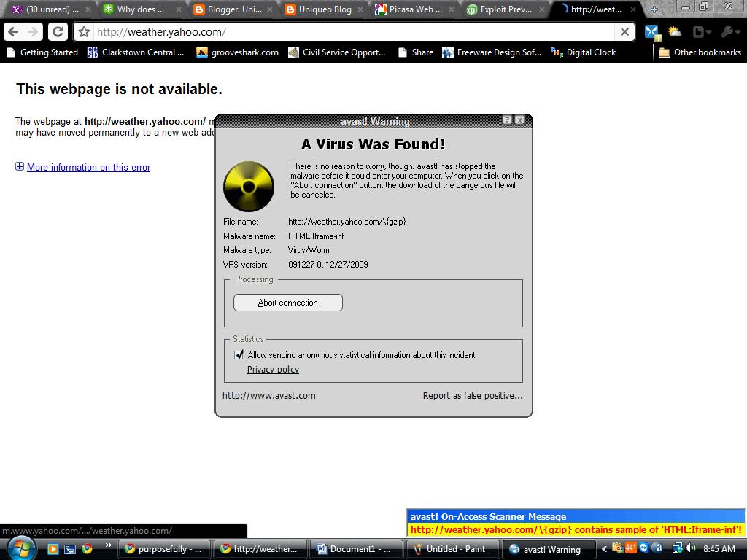
Task: Launch Windows Media Player quick launch icon
Action: click(53, 549)
